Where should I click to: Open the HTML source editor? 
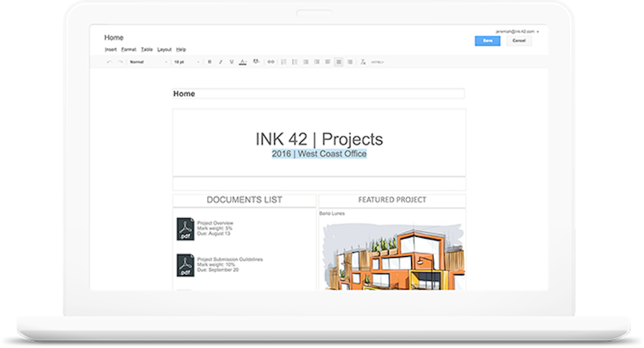click(x=377, y=62)
